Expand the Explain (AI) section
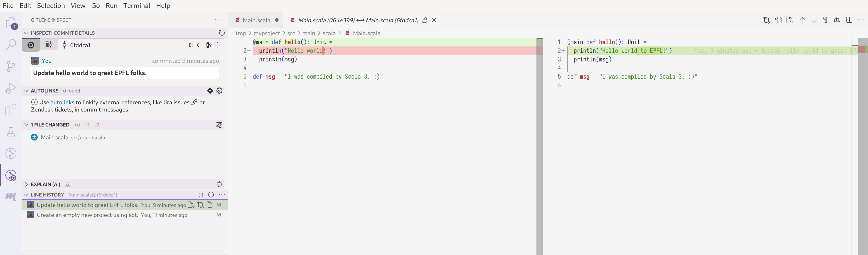Image resolution: width=868 pixels, height=255 pixels. [x=26, y=184]
